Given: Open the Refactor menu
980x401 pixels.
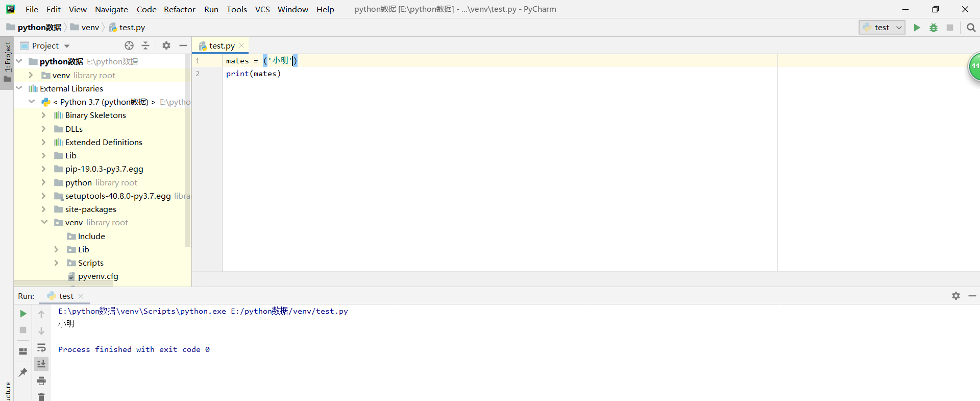Looking at the screenshot, I should [179, 9].
